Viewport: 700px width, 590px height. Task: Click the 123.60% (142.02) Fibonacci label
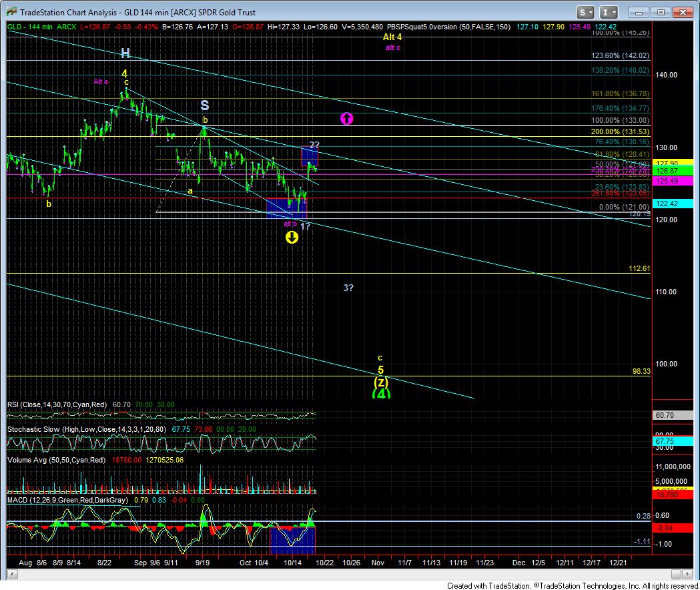point(621,56)
